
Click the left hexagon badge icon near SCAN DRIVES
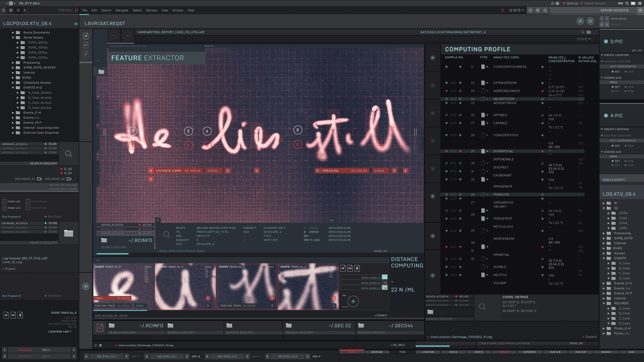tap(580, 21)
